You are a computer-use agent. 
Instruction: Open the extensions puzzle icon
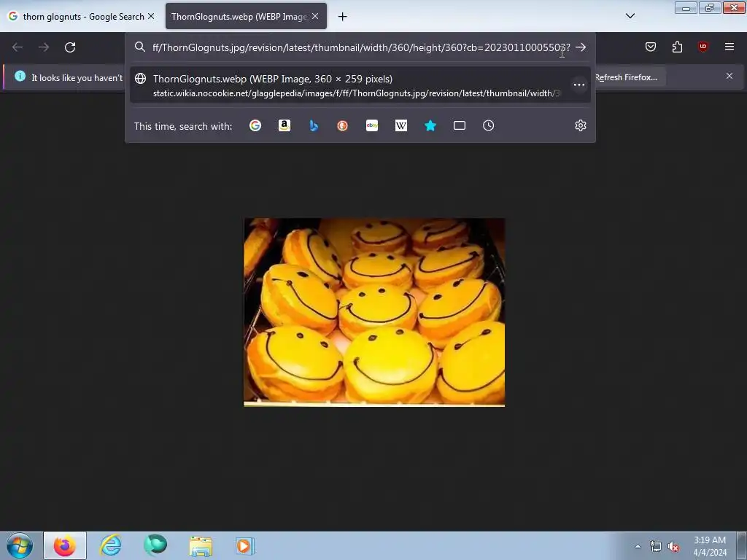pyautogui.click(x=677, y=47)
